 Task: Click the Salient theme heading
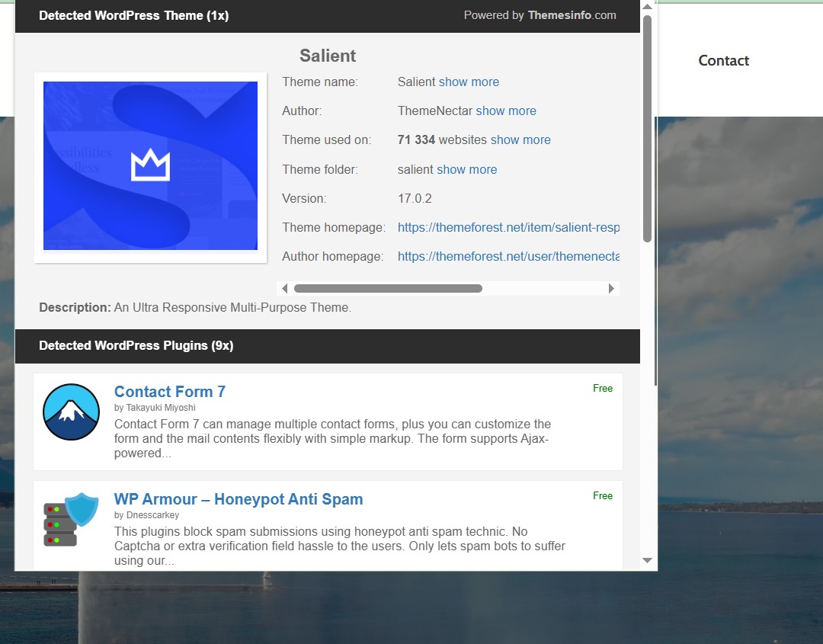click(x=328, y=56)
